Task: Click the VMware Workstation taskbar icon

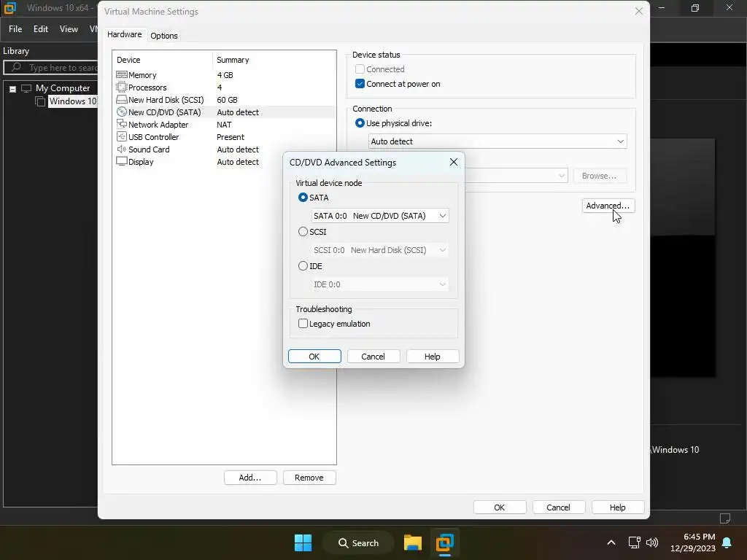Action: (x=444, y=542)
